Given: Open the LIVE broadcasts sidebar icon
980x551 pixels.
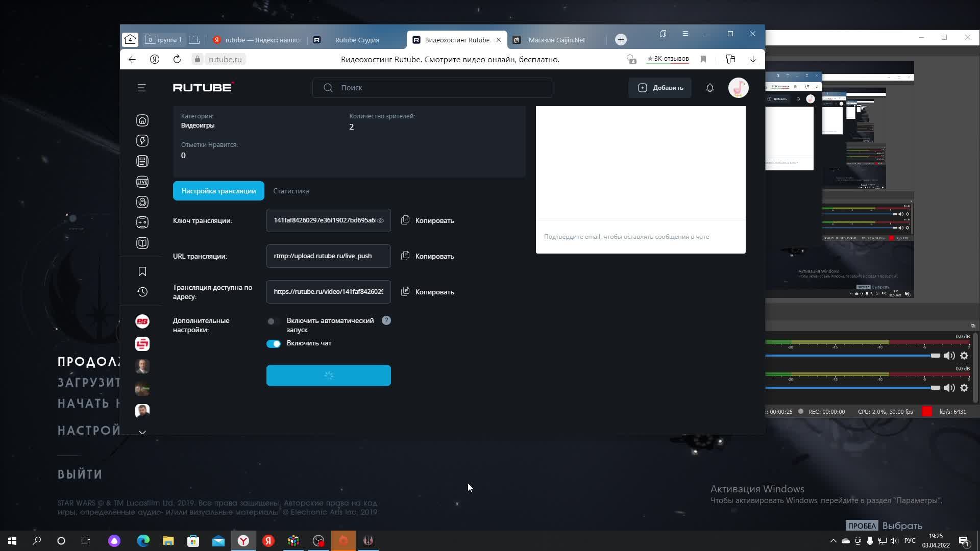Looking at the screenshot, I should [x=142, y=182].
